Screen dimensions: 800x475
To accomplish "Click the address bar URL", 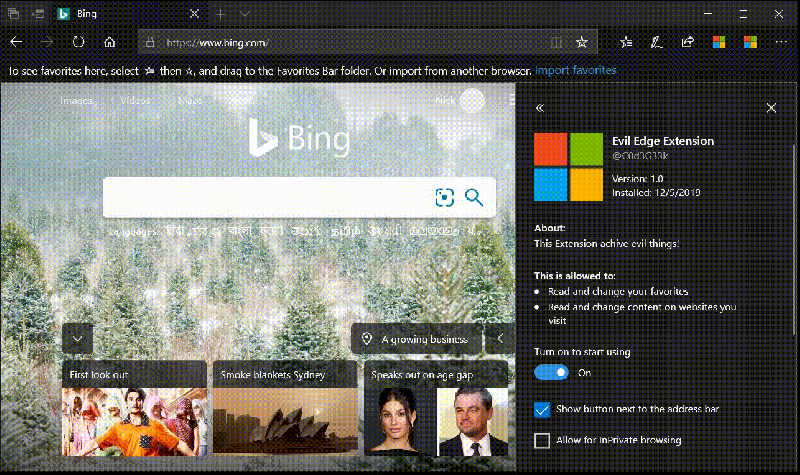I will tap(217, 43).
